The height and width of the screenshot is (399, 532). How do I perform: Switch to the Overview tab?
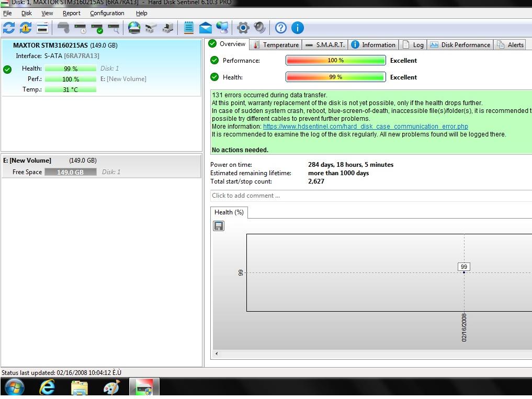point(227,44)
